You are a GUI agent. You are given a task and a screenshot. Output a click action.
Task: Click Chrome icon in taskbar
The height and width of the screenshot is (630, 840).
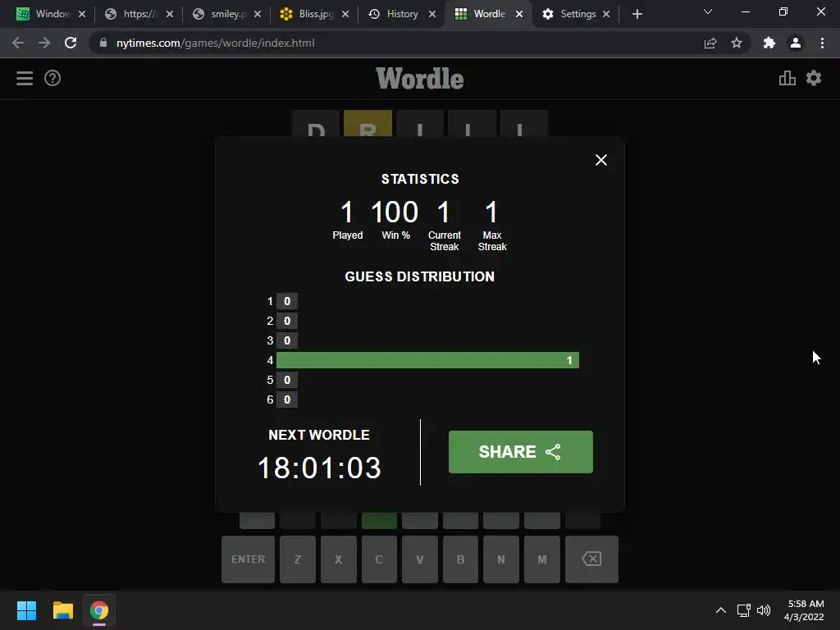[x=99, y=610]
